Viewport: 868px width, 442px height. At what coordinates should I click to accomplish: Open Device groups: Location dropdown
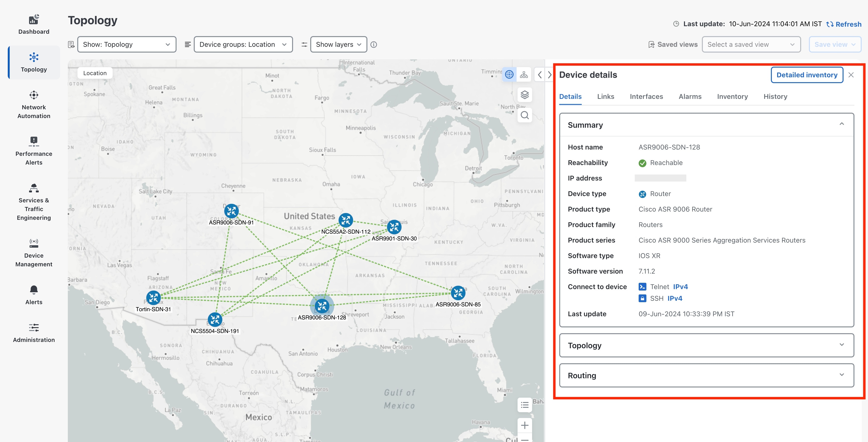243,45
